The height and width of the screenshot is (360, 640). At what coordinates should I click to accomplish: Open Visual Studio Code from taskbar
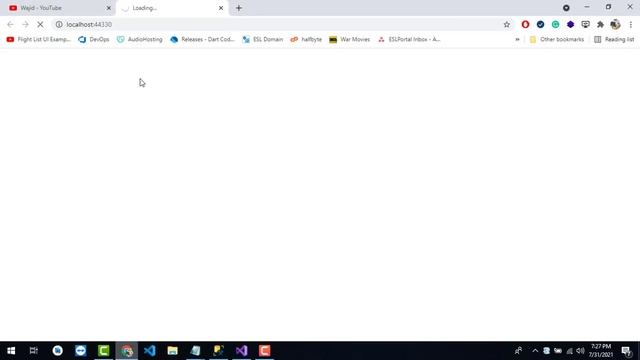coord(149,351)
